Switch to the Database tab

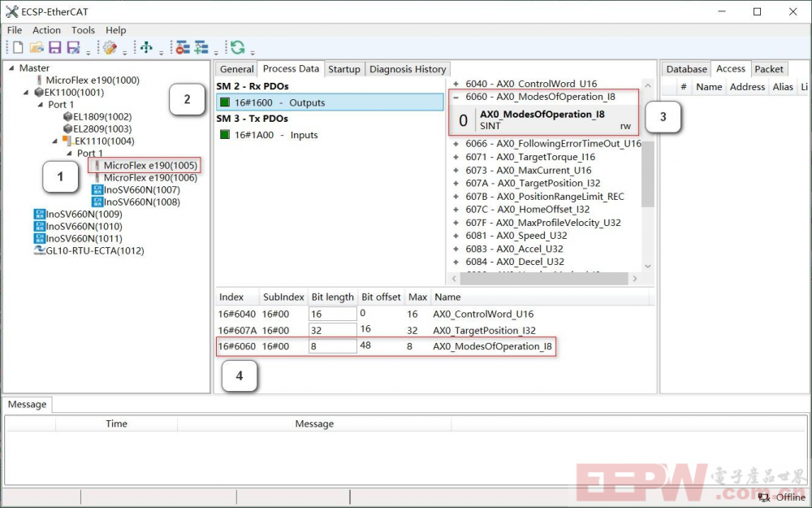(686, 69)
